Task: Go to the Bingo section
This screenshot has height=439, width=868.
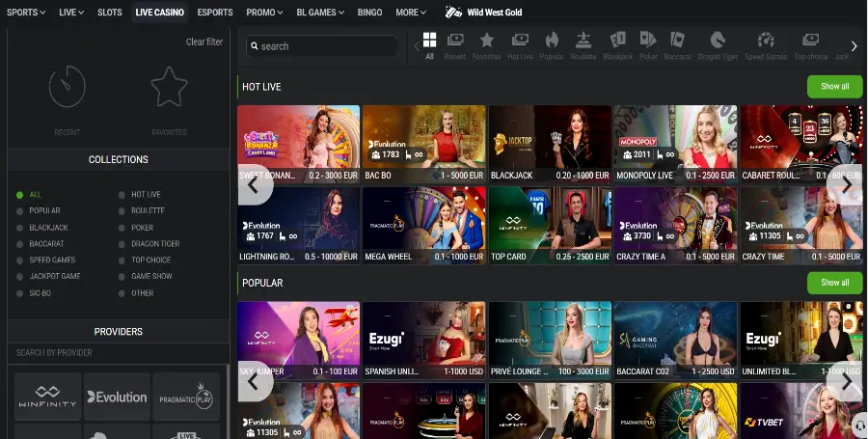Action: pos(369,13)
